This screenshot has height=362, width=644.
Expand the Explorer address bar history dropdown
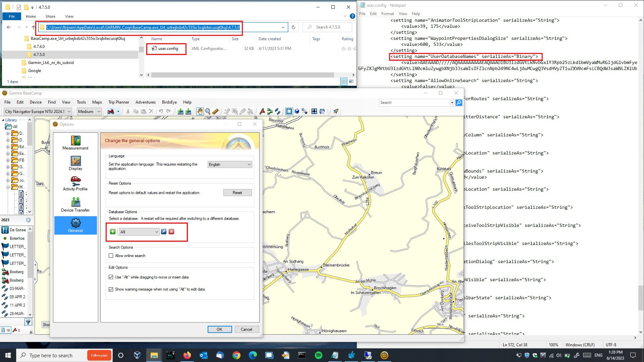pos(283,27)
